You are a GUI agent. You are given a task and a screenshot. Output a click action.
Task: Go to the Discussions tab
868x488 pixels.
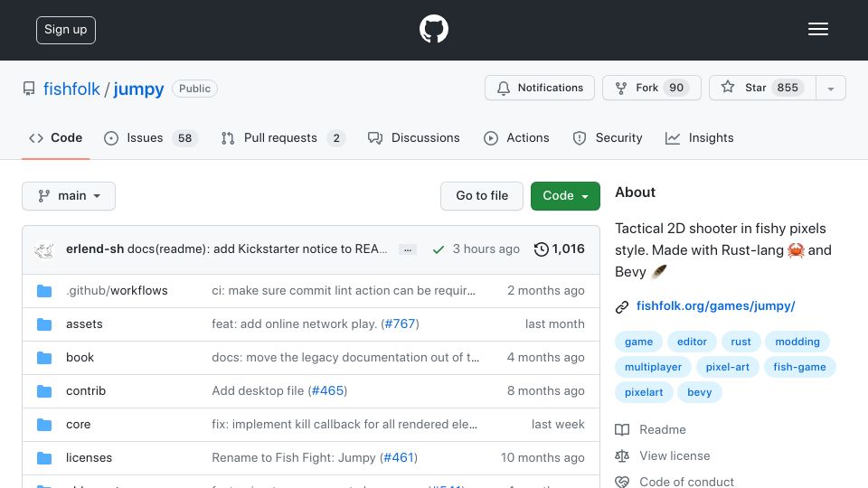414,137
